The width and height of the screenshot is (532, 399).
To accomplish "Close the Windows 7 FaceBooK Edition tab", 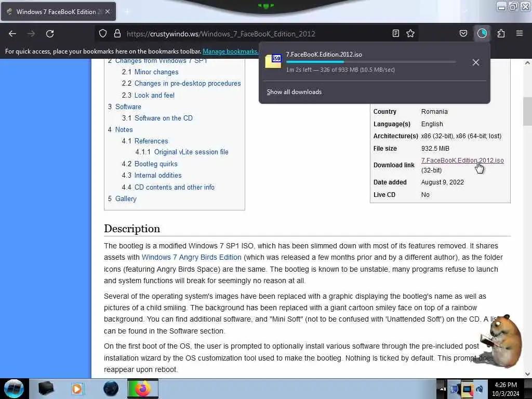I will [x=108, y=11].
